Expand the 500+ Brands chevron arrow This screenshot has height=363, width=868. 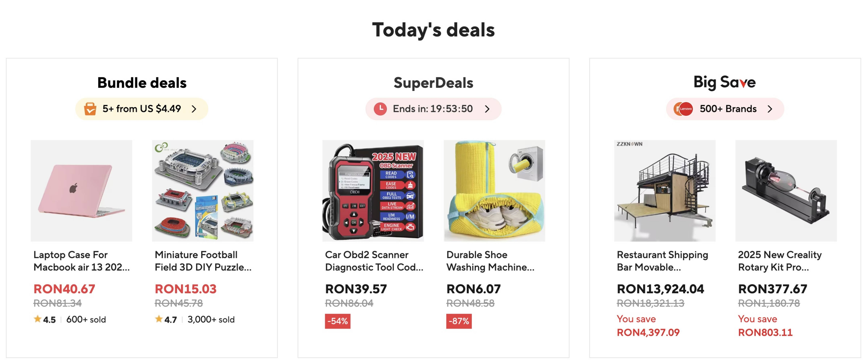770,109
